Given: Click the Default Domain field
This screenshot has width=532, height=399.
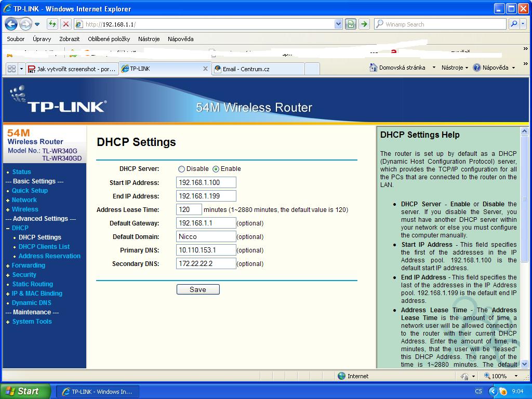Looking at the screenshot, I should pos(206,236).
